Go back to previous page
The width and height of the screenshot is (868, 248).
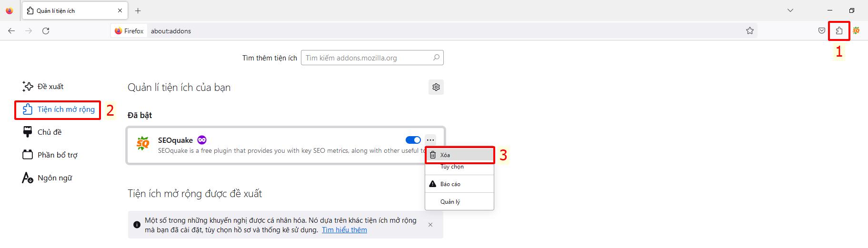tap(11, 31)
